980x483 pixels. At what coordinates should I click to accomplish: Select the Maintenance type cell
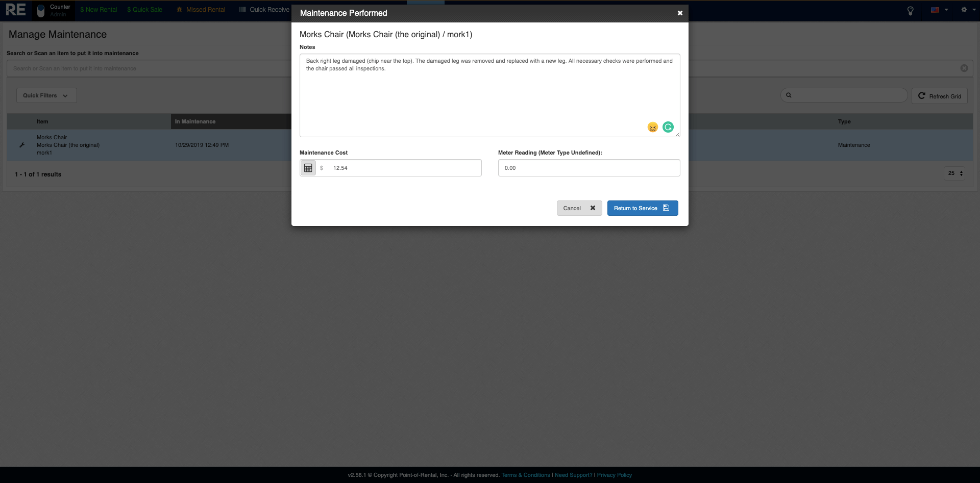(x=854, y=145)
